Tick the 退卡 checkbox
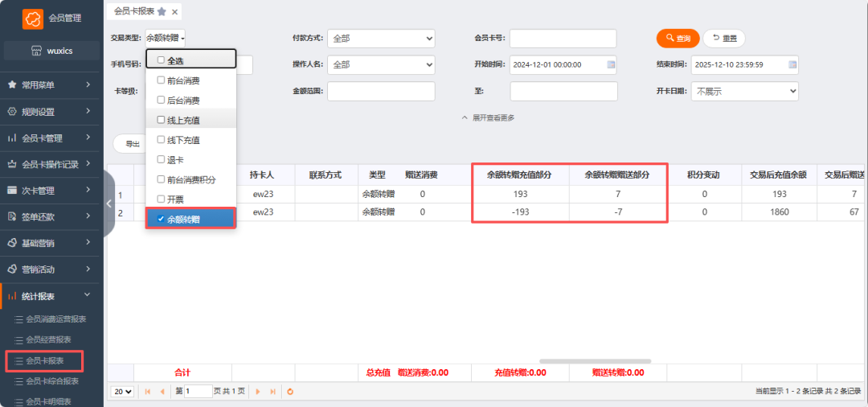This screenshot has width=868, height=407. coord(161,159)
